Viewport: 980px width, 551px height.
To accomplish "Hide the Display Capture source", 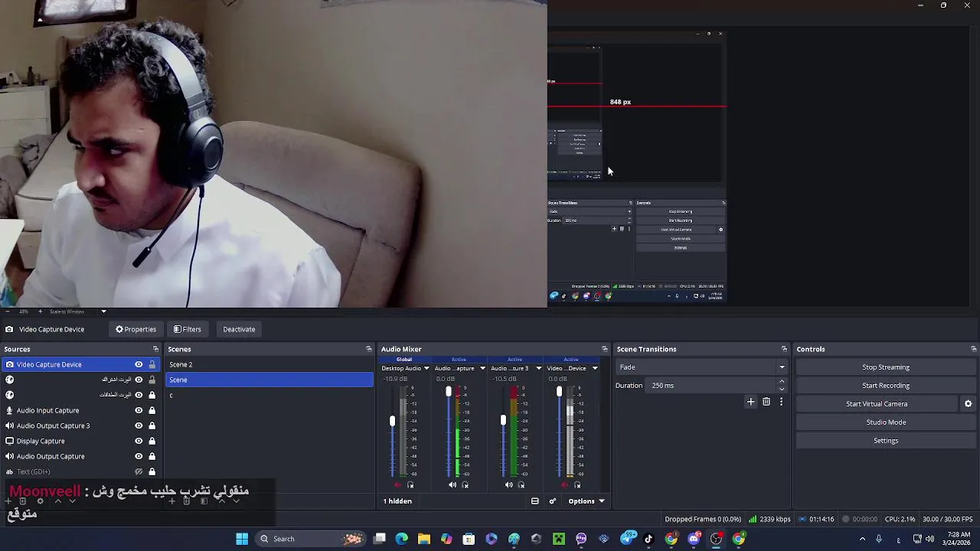I will (139, 441).
